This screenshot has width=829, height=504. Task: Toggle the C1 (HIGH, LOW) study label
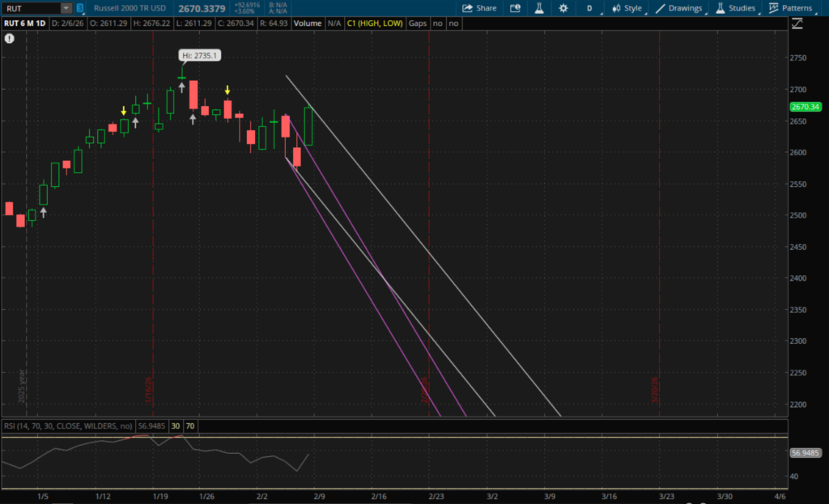[376, 23]
